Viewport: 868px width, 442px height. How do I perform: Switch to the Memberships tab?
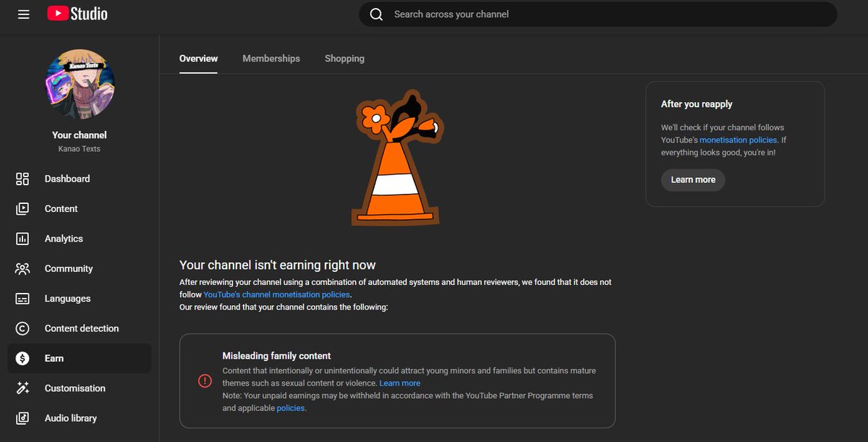tap(271, 59)
